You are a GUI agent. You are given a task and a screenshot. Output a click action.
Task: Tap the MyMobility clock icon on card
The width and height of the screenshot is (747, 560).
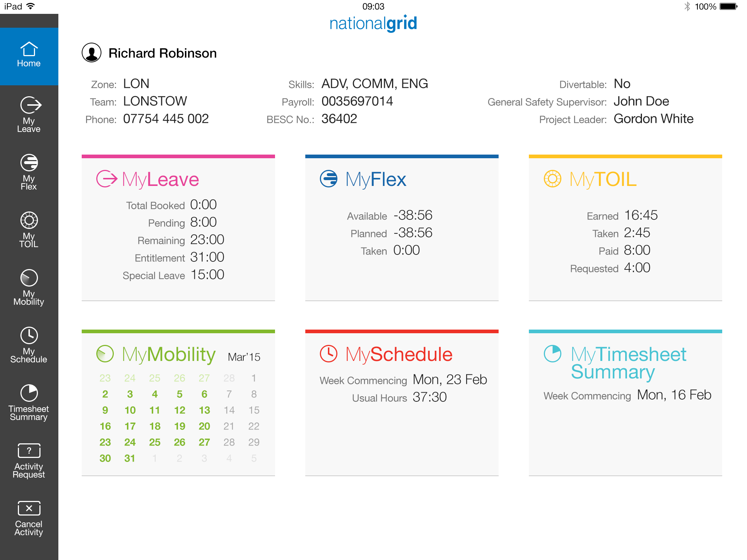pyautogui.click(x=105, y=354)
